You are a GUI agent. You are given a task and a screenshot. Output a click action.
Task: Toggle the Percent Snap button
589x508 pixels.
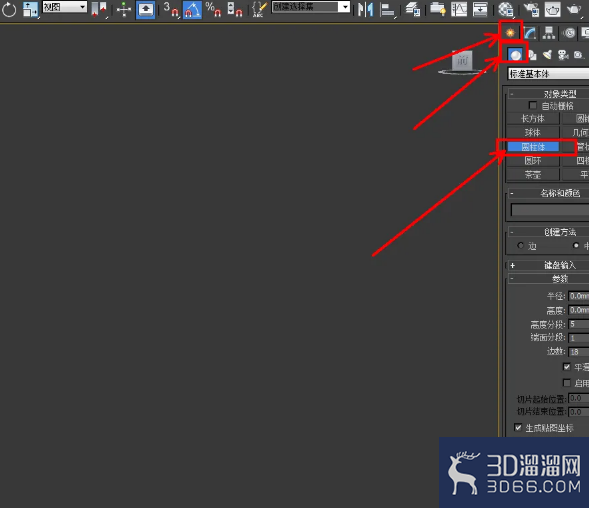[213, 9]
